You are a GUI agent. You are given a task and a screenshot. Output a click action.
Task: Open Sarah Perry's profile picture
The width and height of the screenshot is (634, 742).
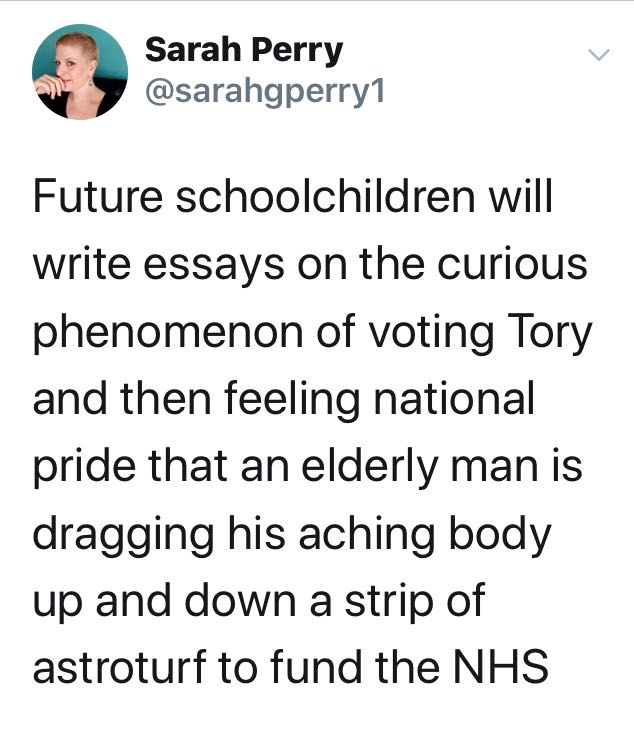tap(79, 72)
